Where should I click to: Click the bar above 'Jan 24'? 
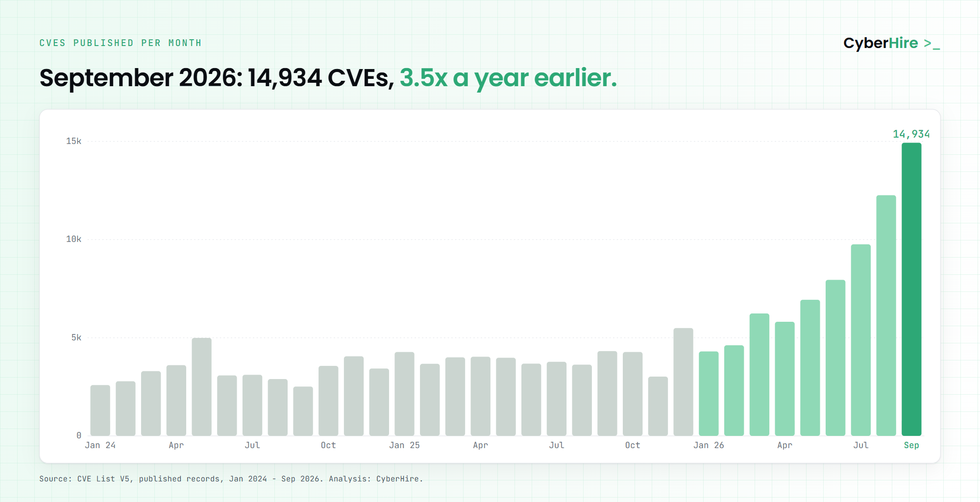(100, 410)
